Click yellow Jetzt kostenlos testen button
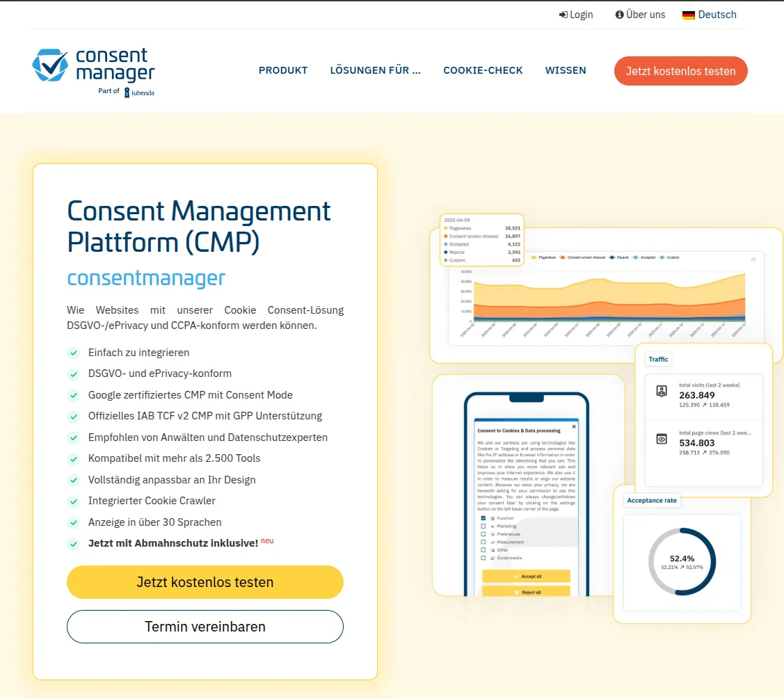The image size is (784, 699). coord(205,582)
